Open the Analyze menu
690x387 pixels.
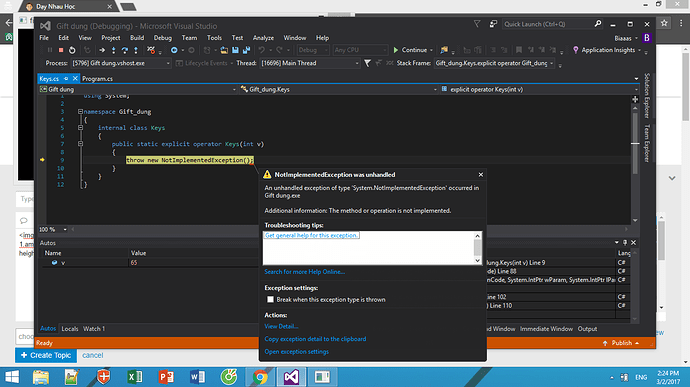(x=263, y=38)
